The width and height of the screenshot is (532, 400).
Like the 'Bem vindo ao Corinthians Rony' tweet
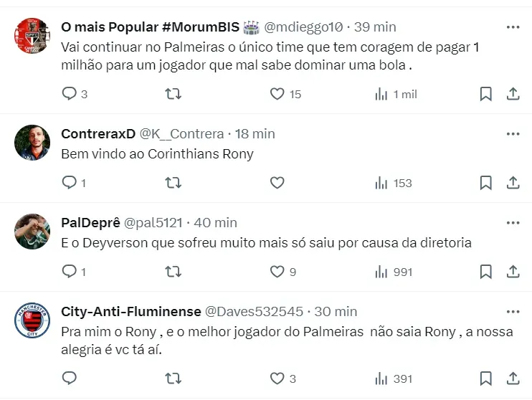[x=277, y=183]
